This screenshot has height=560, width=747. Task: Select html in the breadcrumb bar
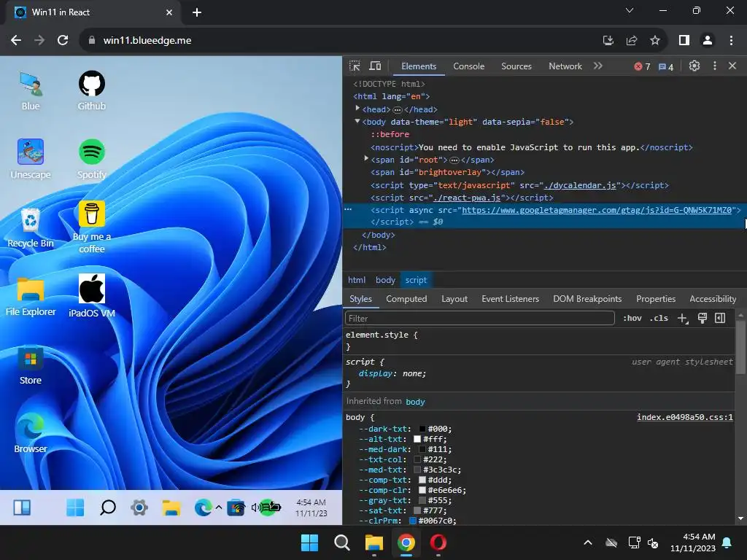[356, 280]
